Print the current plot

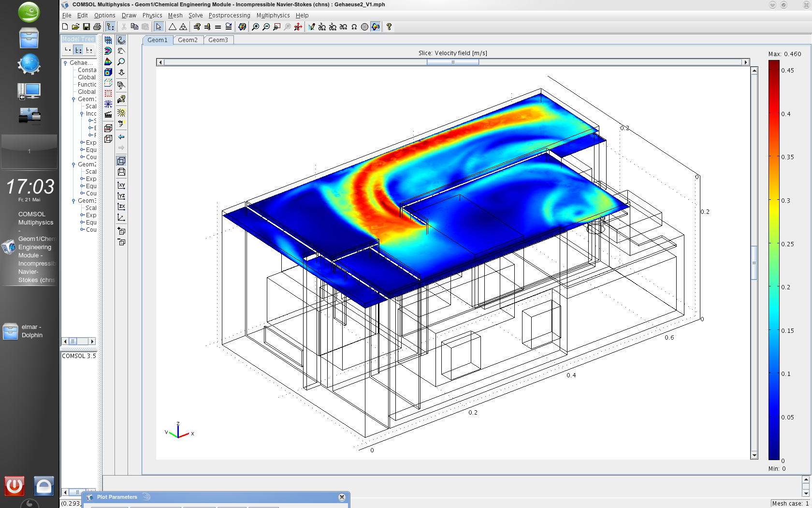97,27
